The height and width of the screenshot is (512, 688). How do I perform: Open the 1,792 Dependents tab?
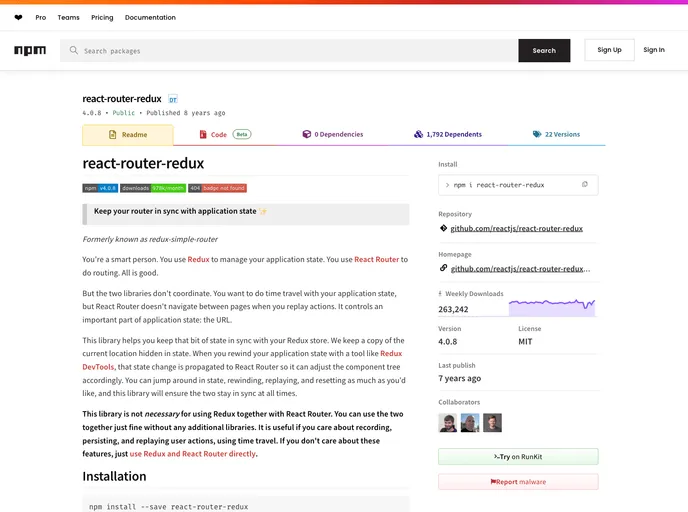click(448, 134)
